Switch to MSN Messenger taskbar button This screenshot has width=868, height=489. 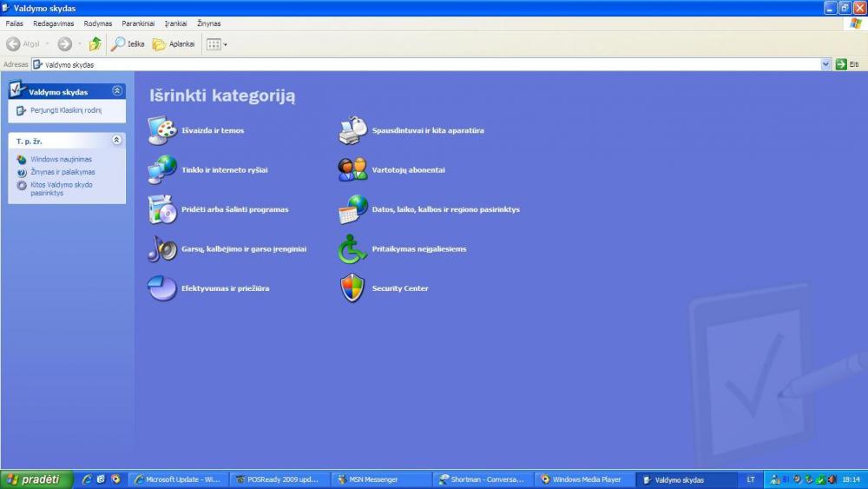381,479
